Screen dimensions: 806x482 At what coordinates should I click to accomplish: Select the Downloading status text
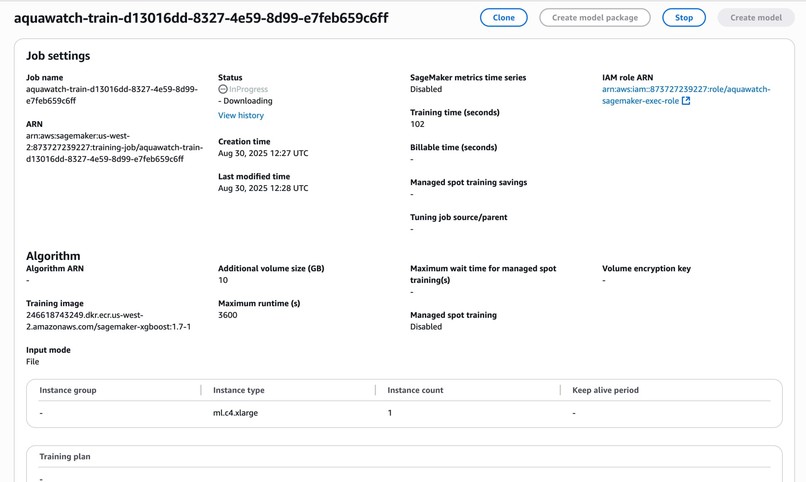[x=248, y=101]
